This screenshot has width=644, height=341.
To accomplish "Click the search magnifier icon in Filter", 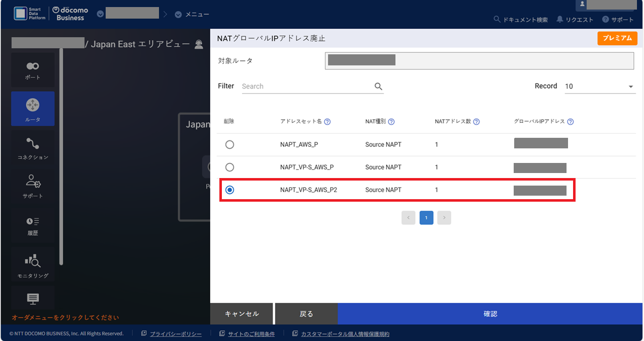I will point(378,87).
